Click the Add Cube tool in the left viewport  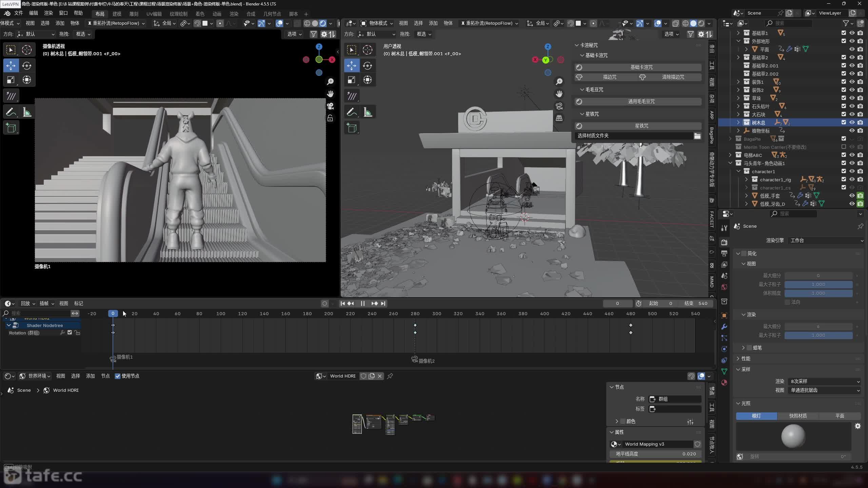click(11, 128)
